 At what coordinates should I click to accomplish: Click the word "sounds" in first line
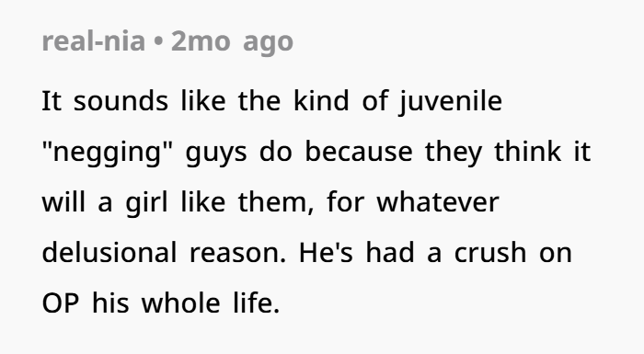pyautogui.click(x=121, y=101)
